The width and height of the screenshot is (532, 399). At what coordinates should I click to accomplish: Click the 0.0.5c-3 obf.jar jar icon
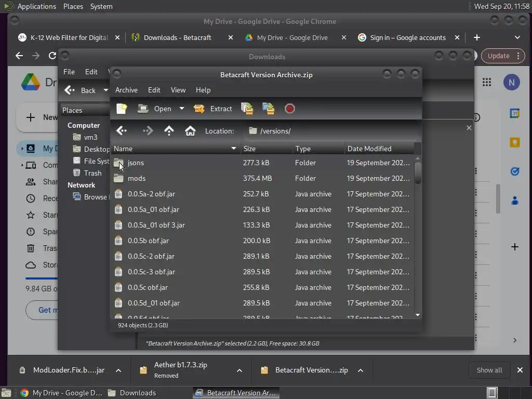[118, 272]
